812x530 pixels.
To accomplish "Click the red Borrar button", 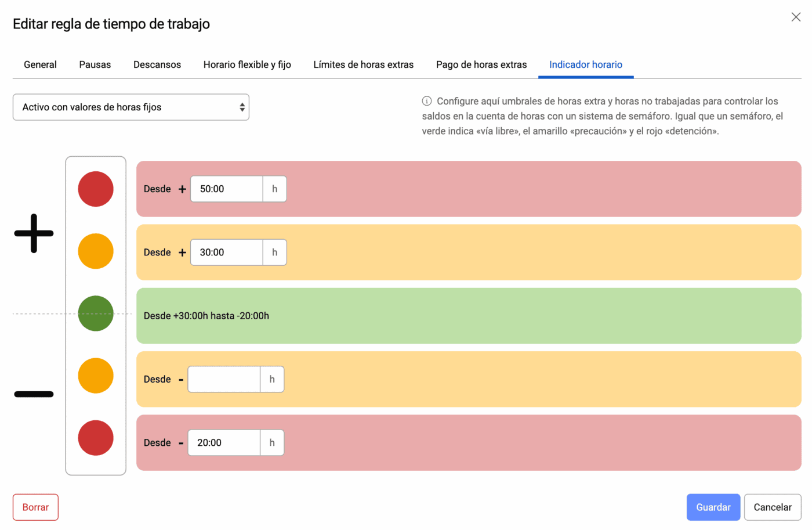I will [35, 507].
